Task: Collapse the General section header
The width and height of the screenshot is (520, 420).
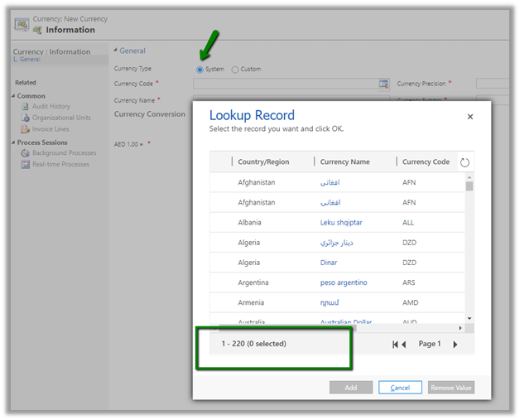Action: click(x=115, y=51)
